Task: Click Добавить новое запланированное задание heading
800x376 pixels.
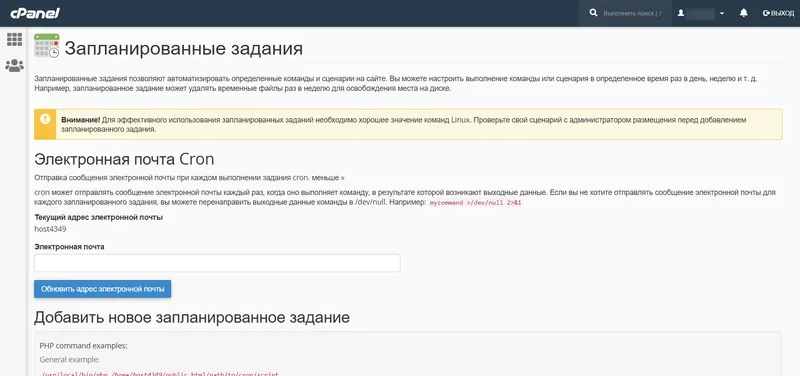Action: 192,317
